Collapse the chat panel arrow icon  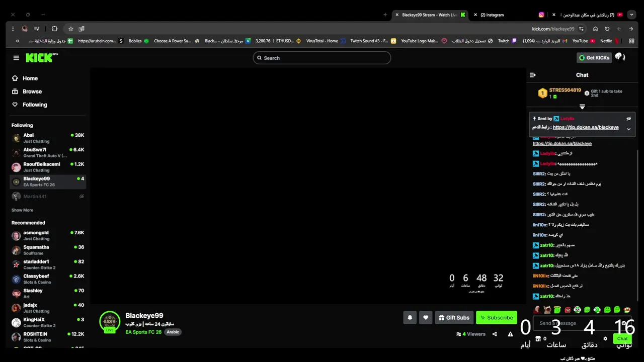pos(533,75)
